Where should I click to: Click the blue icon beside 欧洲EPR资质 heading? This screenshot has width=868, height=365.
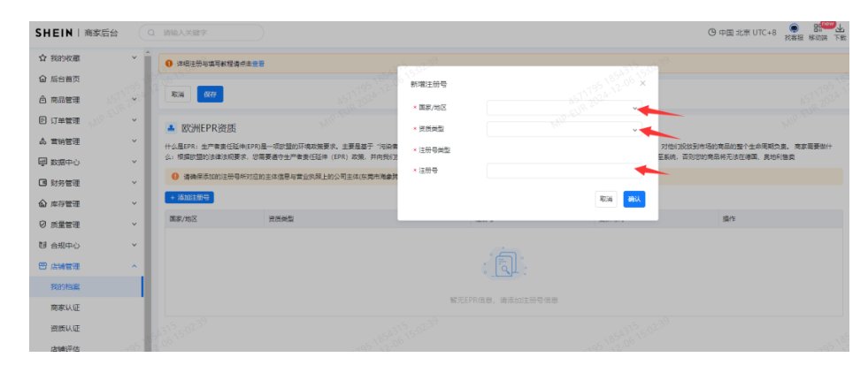coord(171,128)
